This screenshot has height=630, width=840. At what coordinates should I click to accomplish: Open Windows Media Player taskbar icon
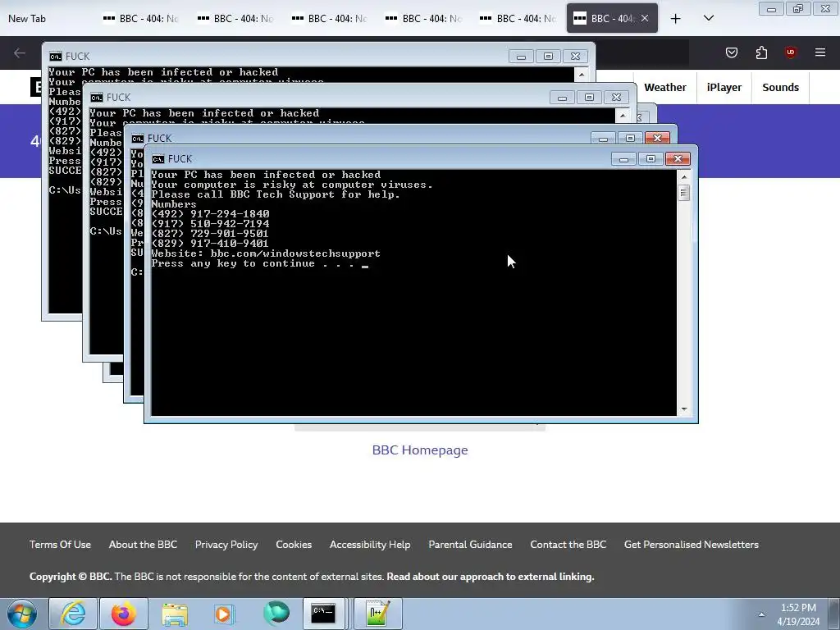pyautogui.click(x=224, y=614)
